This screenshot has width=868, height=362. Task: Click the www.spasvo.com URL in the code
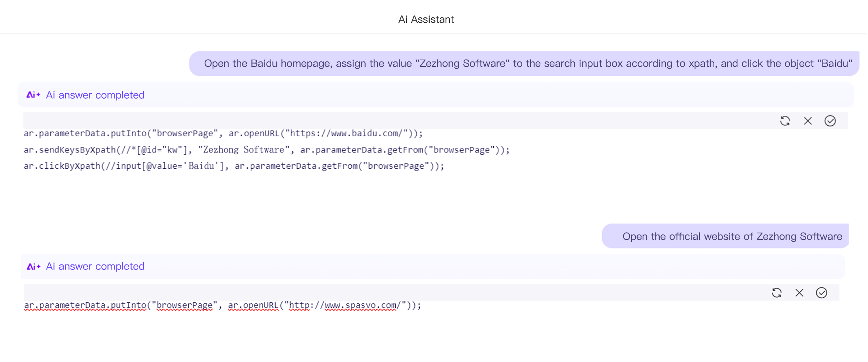click(360, 305)
